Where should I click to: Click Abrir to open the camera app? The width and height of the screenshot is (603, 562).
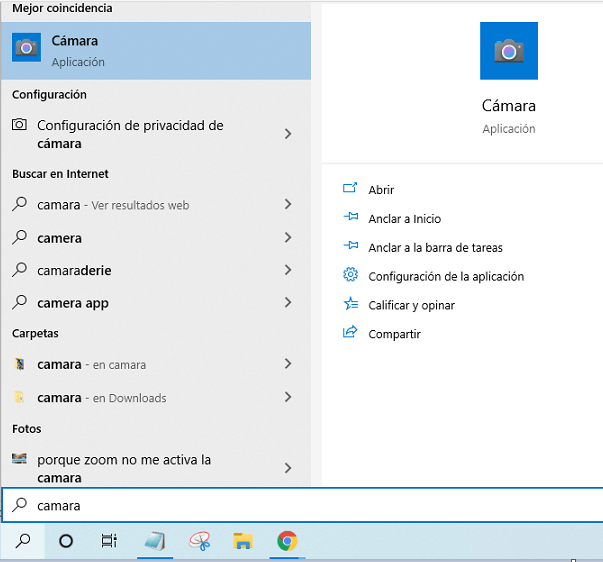click(x=381, y=190)
